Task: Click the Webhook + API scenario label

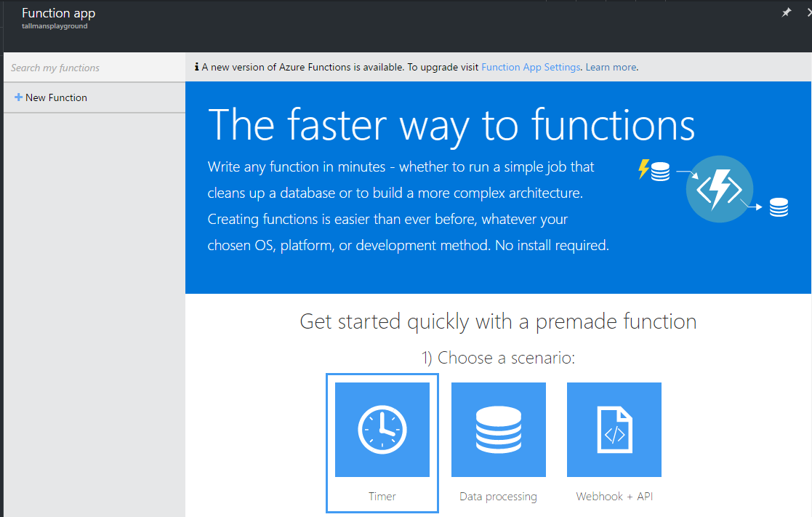Action: 614,497
